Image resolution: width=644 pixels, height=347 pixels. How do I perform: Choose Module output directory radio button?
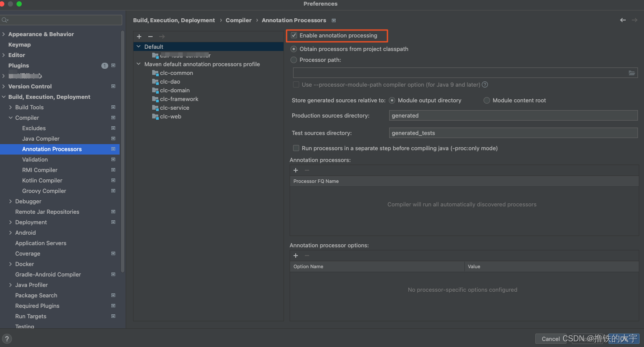[392, 101]
